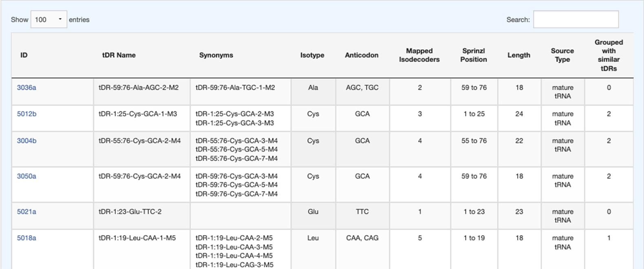Sort by Sprinzl Position header
Screen dimensions: 644x269
[474, 55]
